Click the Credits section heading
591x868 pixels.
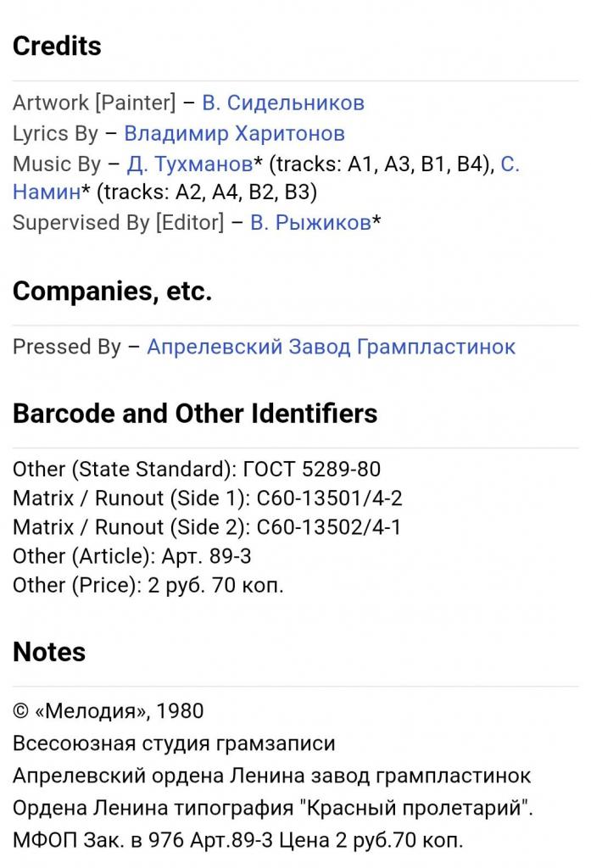[x=57, y=46]
